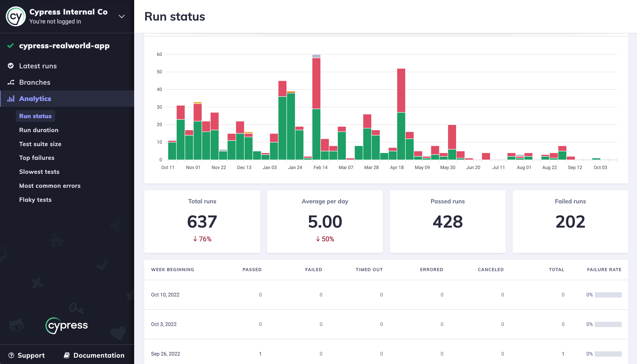Screen dimensions: 637x364
Task: Click the Support question mark icon
Action: click(x=11, y=355)
